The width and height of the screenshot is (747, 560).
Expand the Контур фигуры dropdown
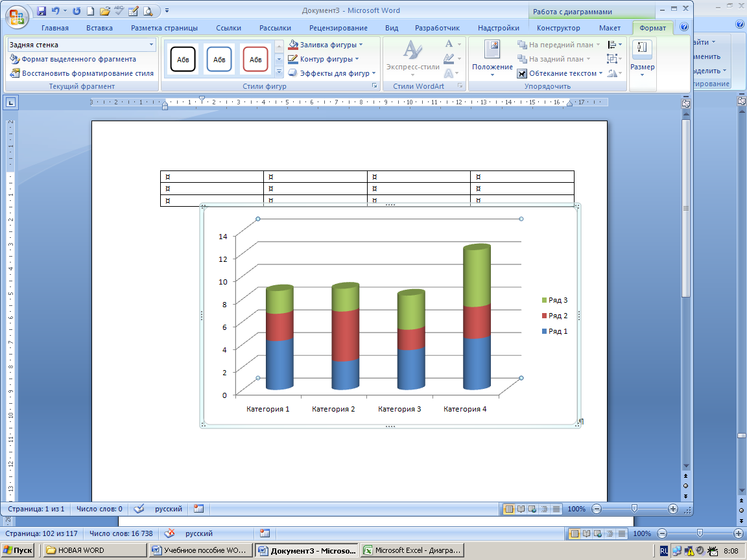click(357, 59)
